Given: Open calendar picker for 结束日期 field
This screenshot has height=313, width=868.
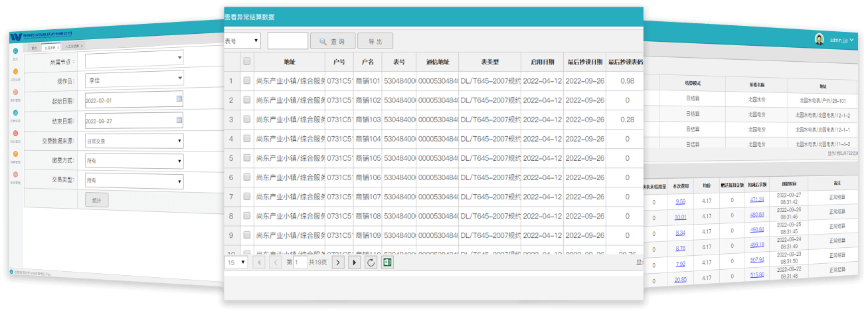Looking at the screenshot, I should [179, 121].
